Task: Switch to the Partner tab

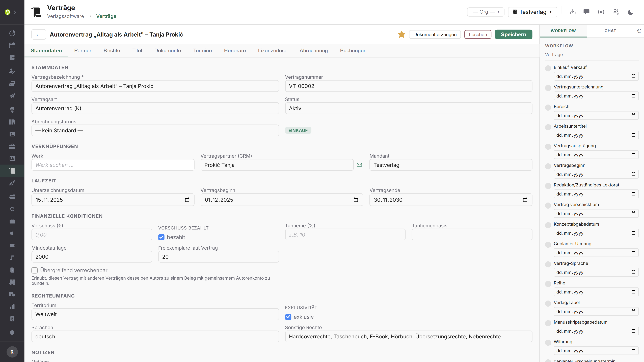Action: pyautogui.click(x=83, y=50)
